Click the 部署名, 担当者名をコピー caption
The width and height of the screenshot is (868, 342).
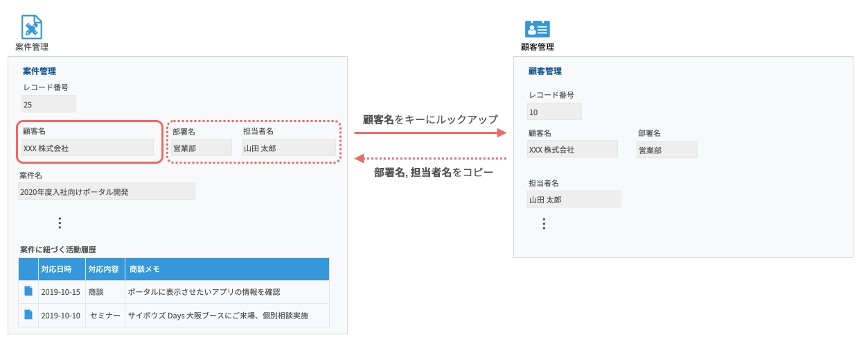pyautogui.click(x=434, y=173)
